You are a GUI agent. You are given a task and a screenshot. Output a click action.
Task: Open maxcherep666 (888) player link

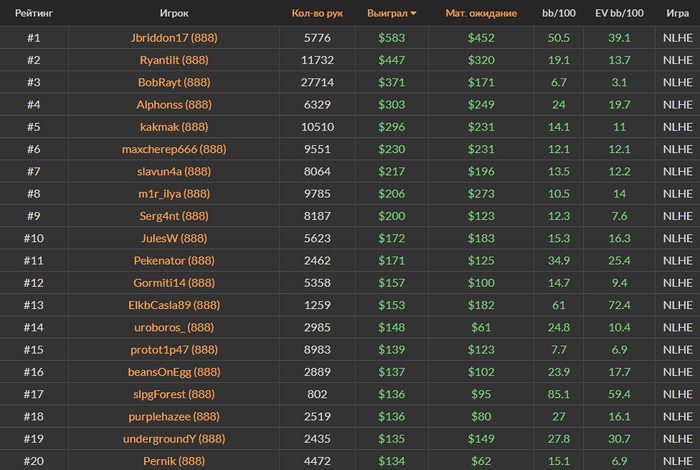click(174, 149)
